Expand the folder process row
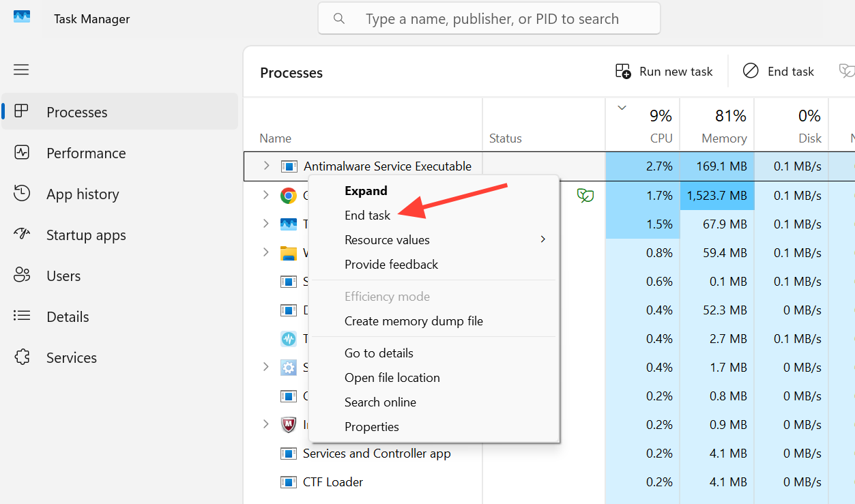This screenshot has height=504, width=855. pos(266,252)
